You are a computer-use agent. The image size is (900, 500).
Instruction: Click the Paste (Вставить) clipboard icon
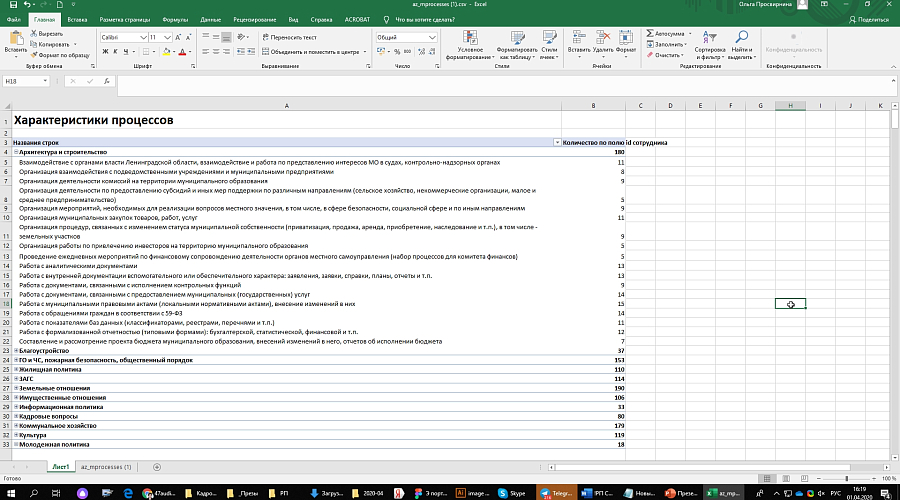point(15,39)
